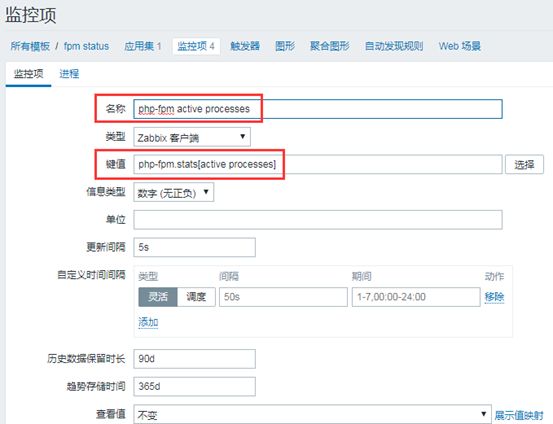This screenshot has width=553, height=424.
Task: Select the 监控项 sub-tab
Action: pyautogui.click(x=29, y=74)
